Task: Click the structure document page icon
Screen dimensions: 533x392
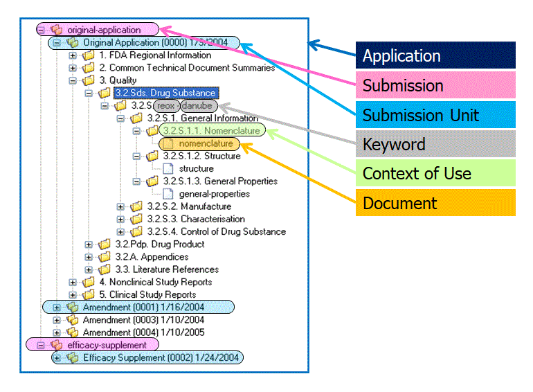Action: [168, 168]
